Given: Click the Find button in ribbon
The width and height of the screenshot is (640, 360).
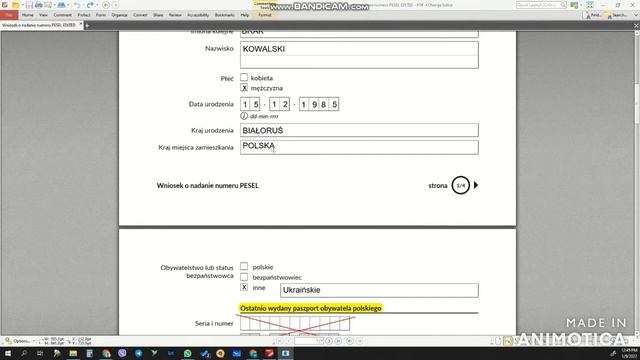Looking at the screenshot, I should tap(592, 15).
